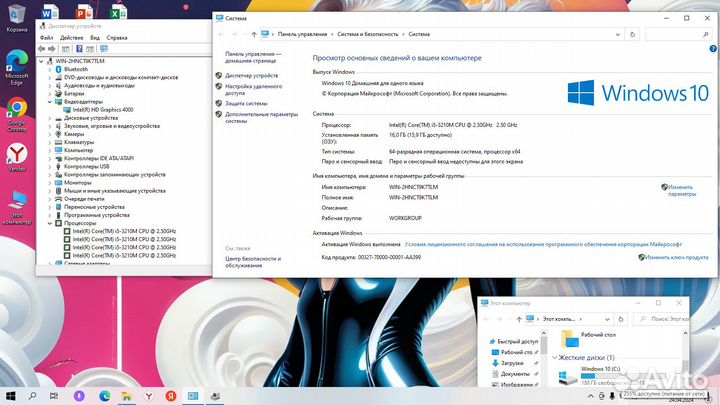
Task: Click the Forward arrow in Device Manager toolbar
Action: (52, 49)
